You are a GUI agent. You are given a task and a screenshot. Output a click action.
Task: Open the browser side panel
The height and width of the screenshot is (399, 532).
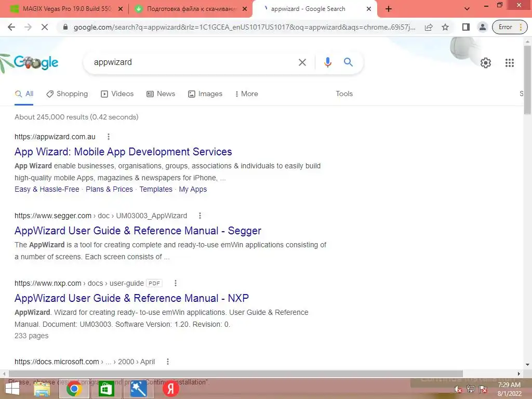click(x=466, y=27)
